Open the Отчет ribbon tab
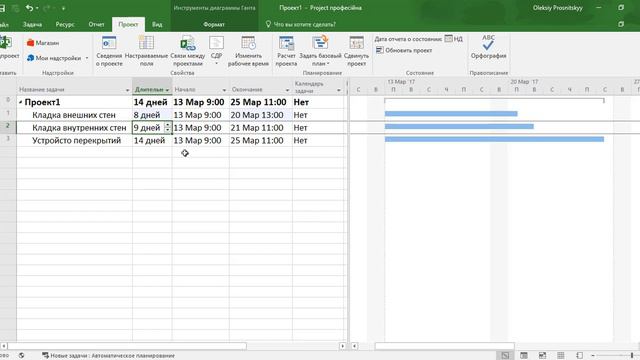640x360 pixels. point(96,24)
